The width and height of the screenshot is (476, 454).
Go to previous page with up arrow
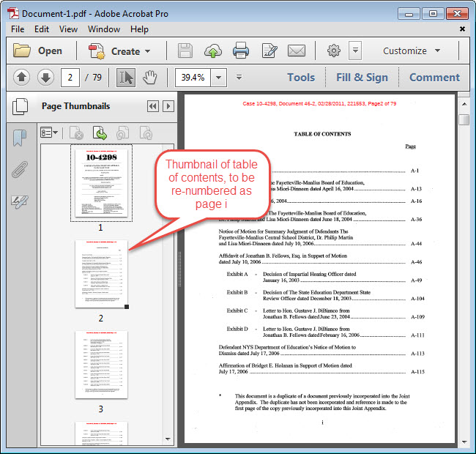coord(21,78)
